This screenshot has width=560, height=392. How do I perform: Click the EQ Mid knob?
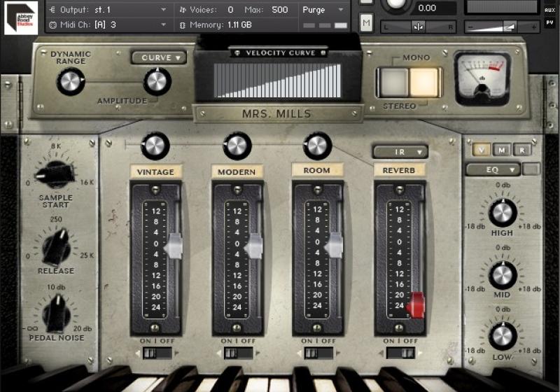503,275
